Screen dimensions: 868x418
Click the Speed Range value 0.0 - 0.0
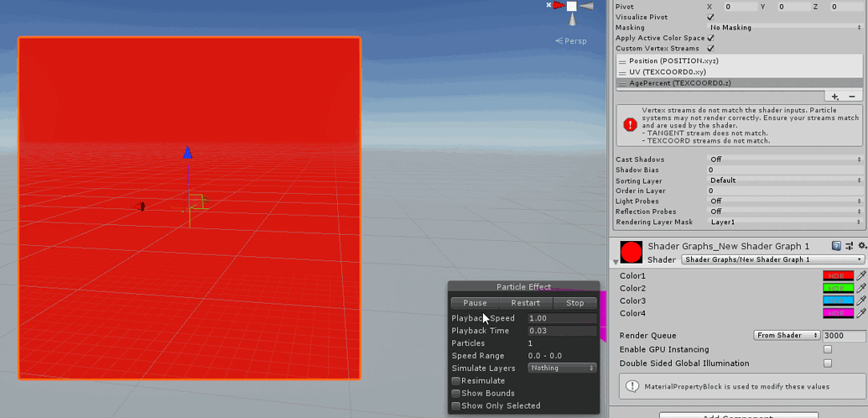(547, 356)
